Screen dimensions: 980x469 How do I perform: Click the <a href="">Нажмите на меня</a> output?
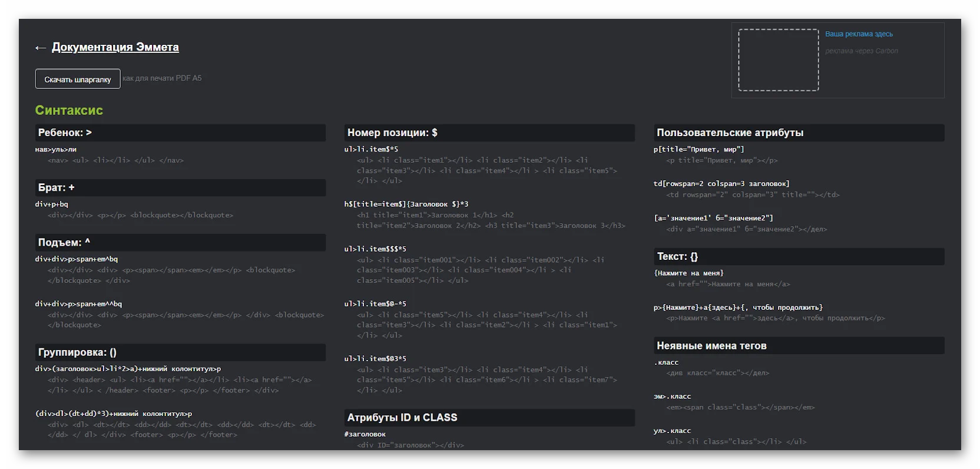point(728,284)
